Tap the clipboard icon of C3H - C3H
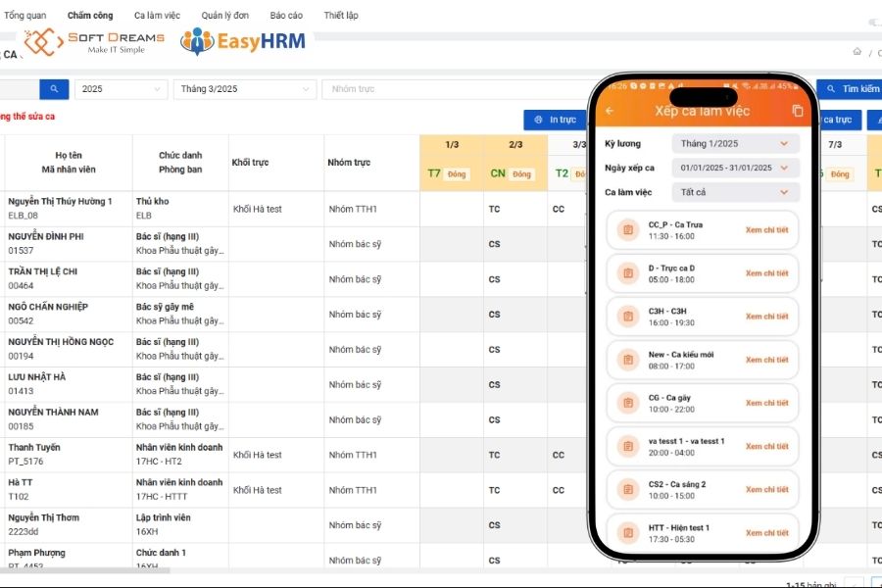This screenshot has width=882, height=588. tap(628, 317)
